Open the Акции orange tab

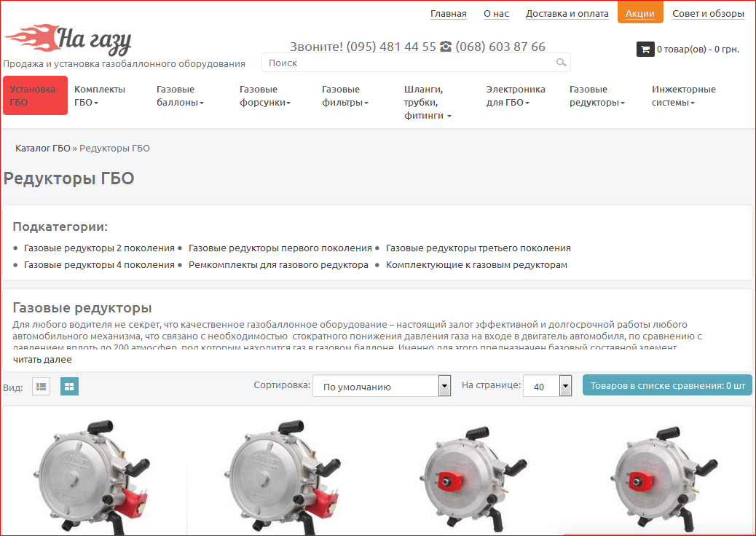tap(639, 13)
